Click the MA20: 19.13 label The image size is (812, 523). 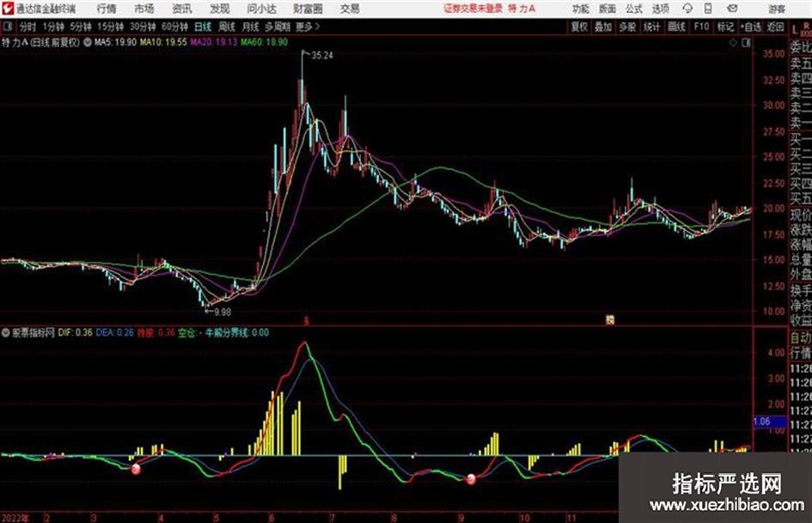coord(214,42)
